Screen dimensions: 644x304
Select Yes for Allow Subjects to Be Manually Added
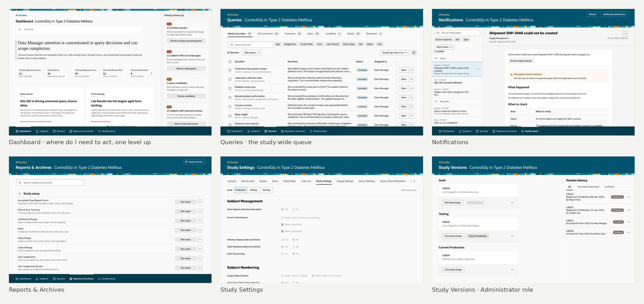pyautogui.click(x=282, y=209)
